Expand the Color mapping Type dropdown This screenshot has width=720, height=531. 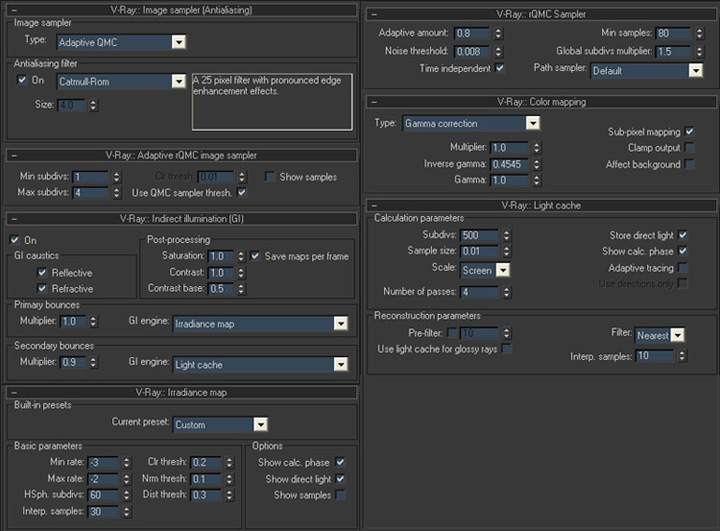532,123
